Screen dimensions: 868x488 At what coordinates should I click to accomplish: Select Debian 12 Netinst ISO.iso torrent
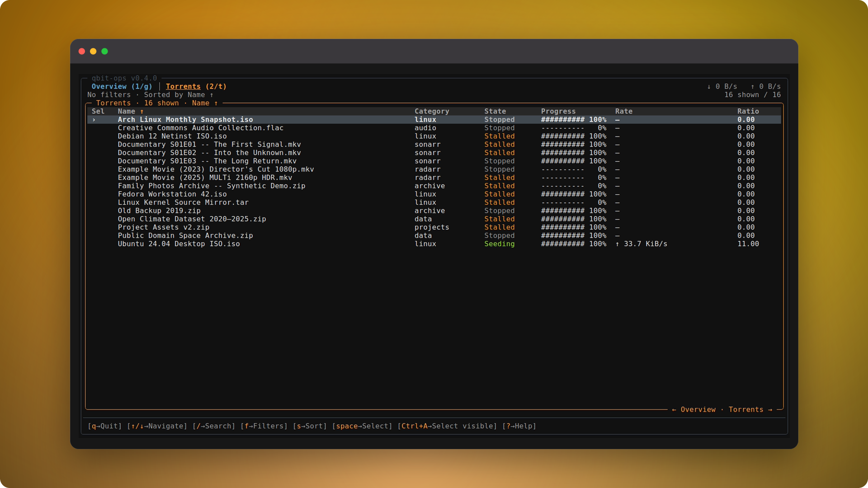click(434, 136)
